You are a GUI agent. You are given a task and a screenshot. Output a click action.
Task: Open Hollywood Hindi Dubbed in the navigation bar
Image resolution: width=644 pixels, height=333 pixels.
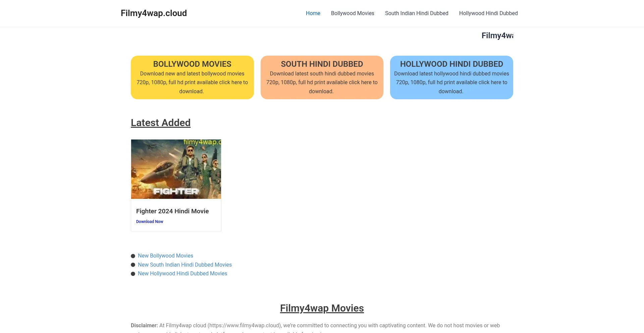pyautogui.click(x=488, y=13)
